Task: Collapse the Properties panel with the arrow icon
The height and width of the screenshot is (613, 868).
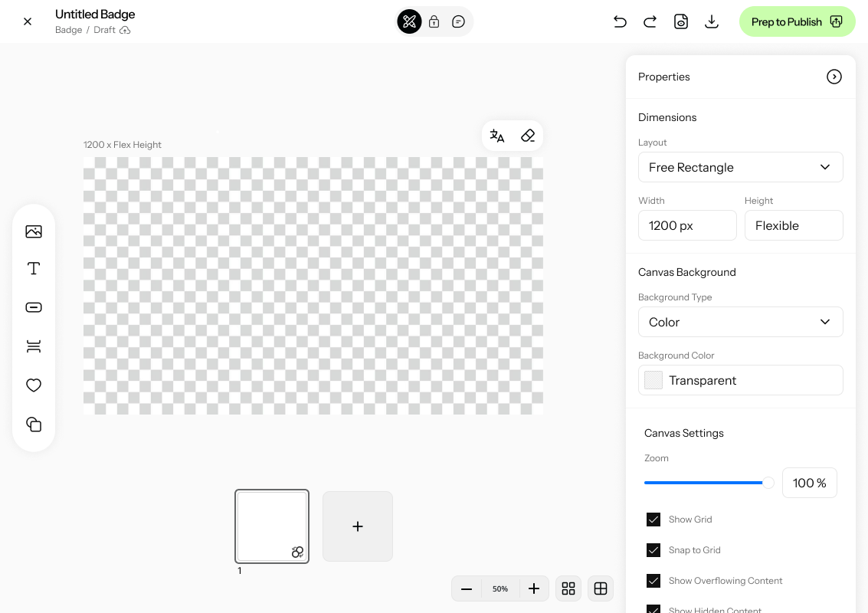Action: point(834,77)
